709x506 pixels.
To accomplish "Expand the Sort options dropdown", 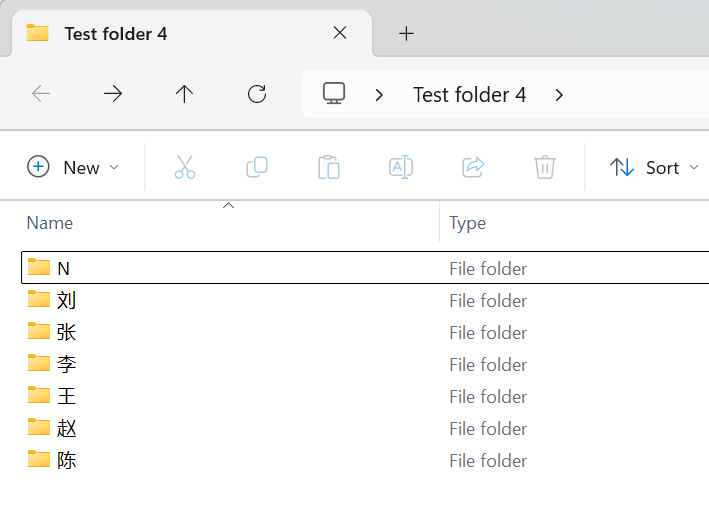I will [x=654, y=167].
